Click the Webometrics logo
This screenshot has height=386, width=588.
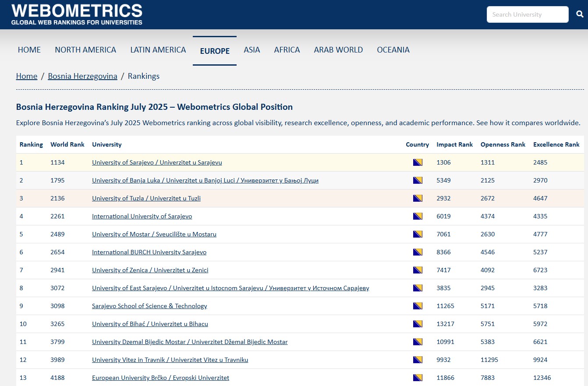(77, 14)
